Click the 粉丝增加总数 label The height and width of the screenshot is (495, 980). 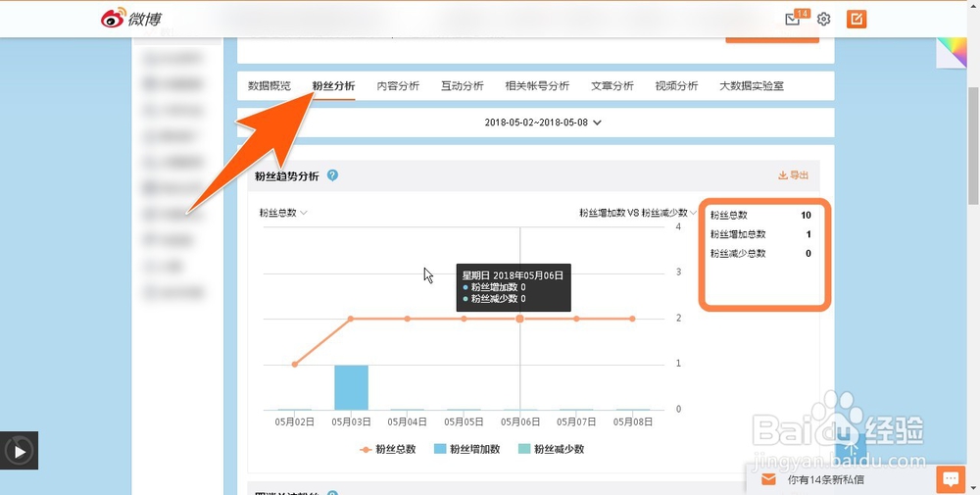(x=738, y=234)
